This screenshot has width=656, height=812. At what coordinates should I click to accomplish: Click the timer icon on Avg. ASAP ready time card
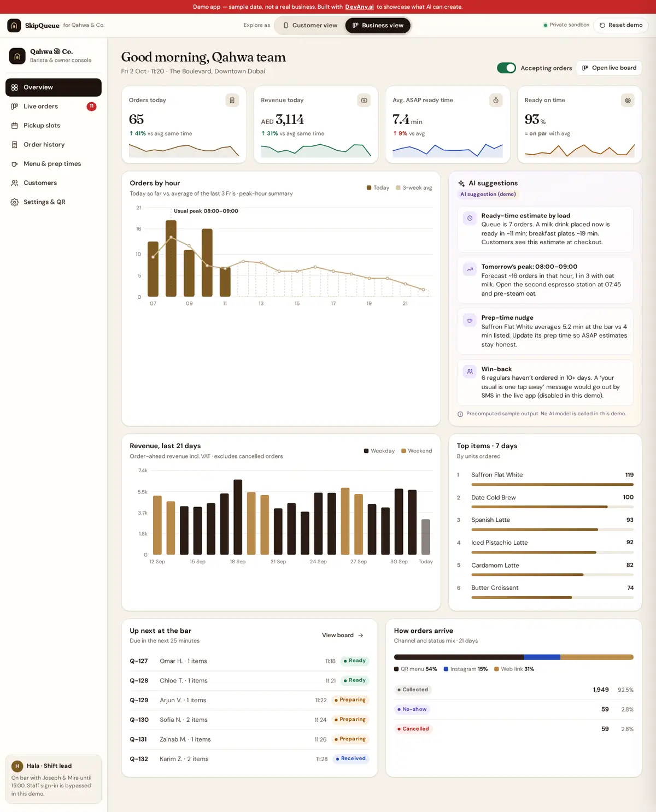496,101
